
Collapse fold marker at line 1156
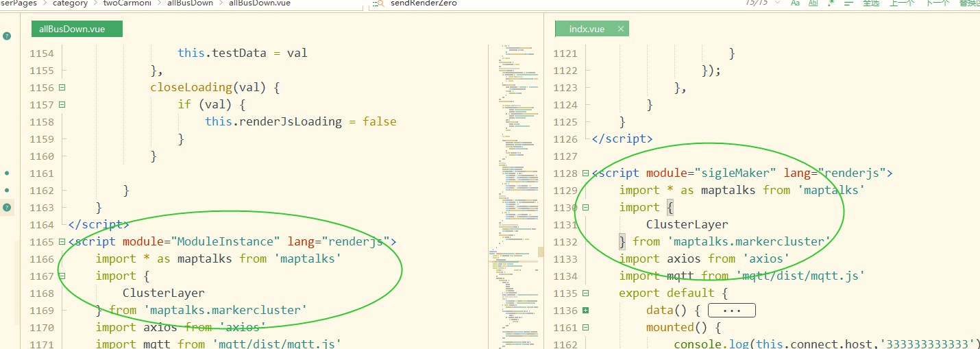(62, 88)
